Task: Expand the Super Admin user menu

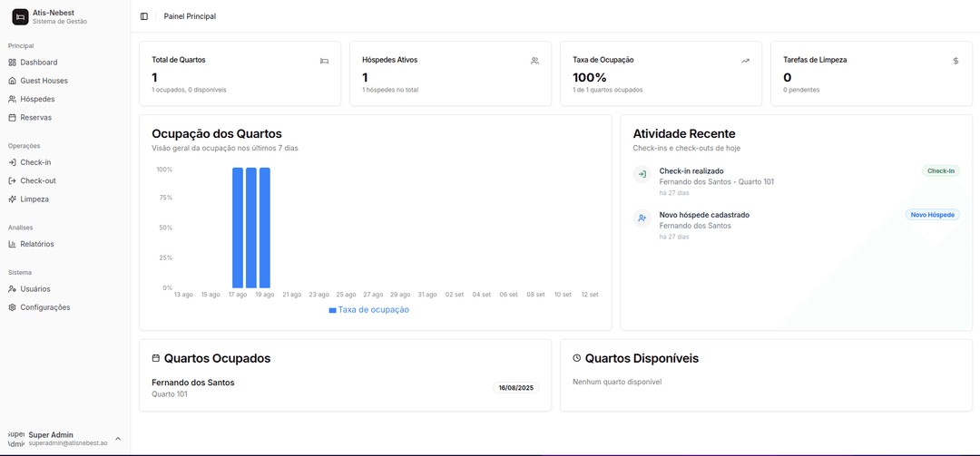Action: click(117, 439)
